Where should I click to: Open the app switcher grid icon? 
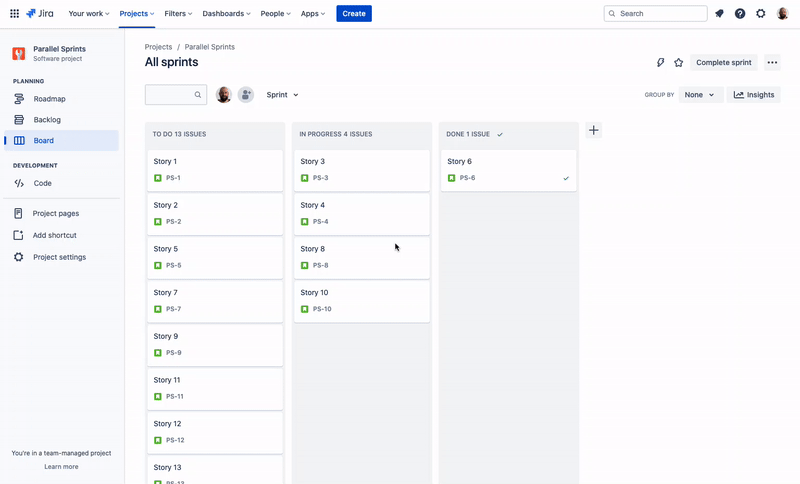(14, 14)
